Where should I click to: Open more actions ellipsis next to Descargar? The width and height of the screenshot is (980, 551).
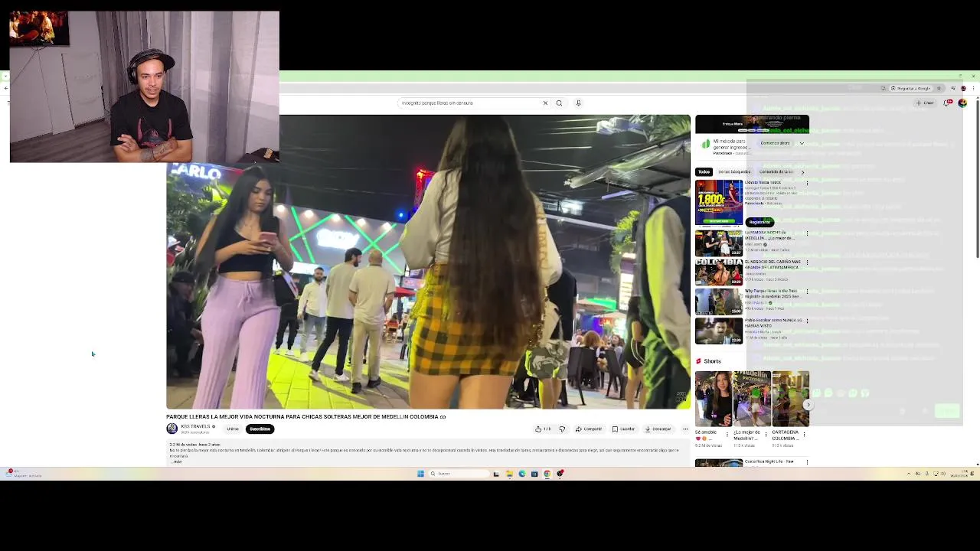coord(684,429)
